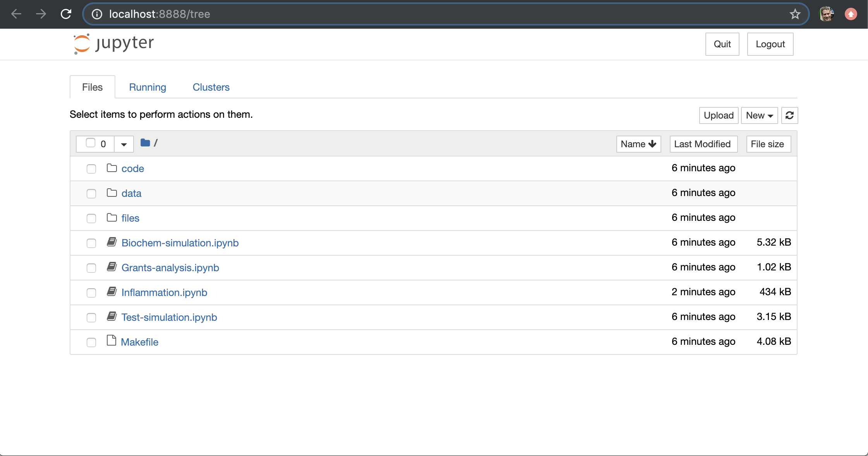Click the Inflammation notebook icon
868x456 pixels.
(112, 292)
